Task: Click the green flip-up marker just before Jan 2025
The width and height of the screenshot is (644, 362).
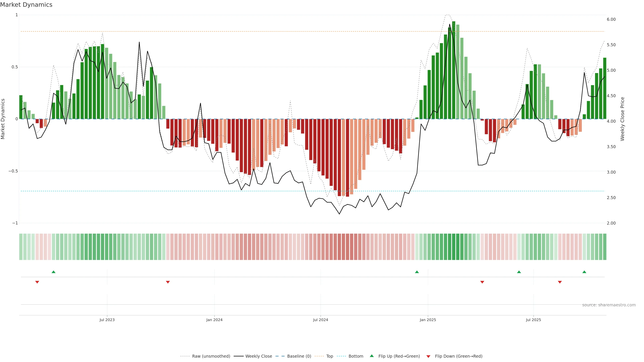Action: [417, 272]
